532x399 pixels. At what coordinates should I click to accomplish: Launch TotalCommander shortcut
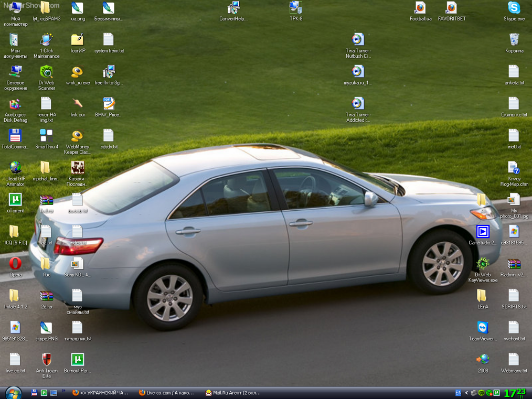(15, 136)
